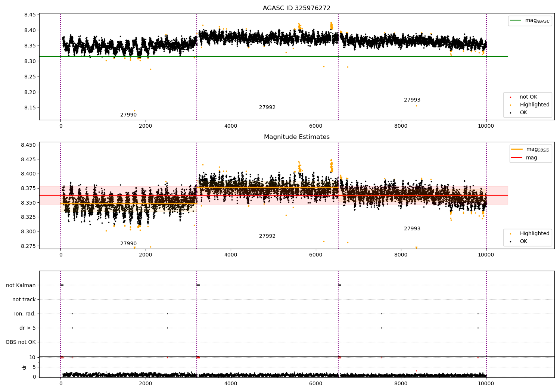Click the 'dr > 5' axis label
Viewport: 560px width, 392px height.
coord(28,328)
